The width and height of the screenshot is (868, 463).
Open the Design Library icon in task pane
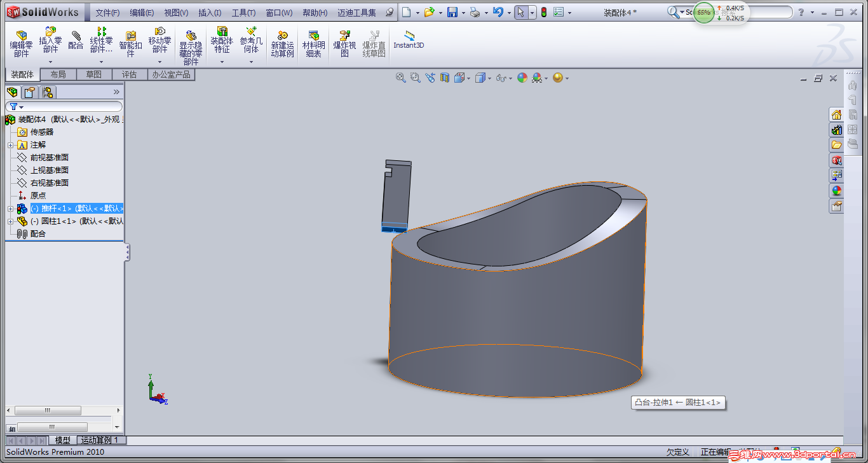[836, 130]
